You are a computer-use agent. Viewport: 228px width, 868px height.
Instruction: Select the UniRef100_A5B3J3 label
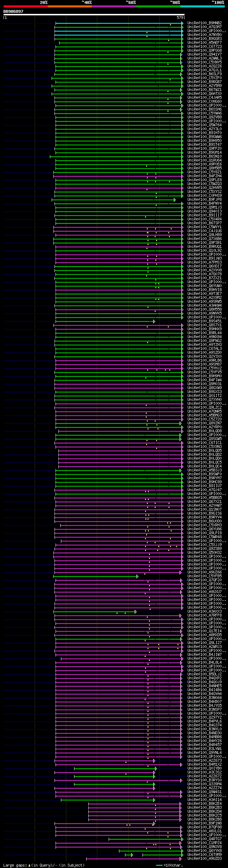coord(204,470)
